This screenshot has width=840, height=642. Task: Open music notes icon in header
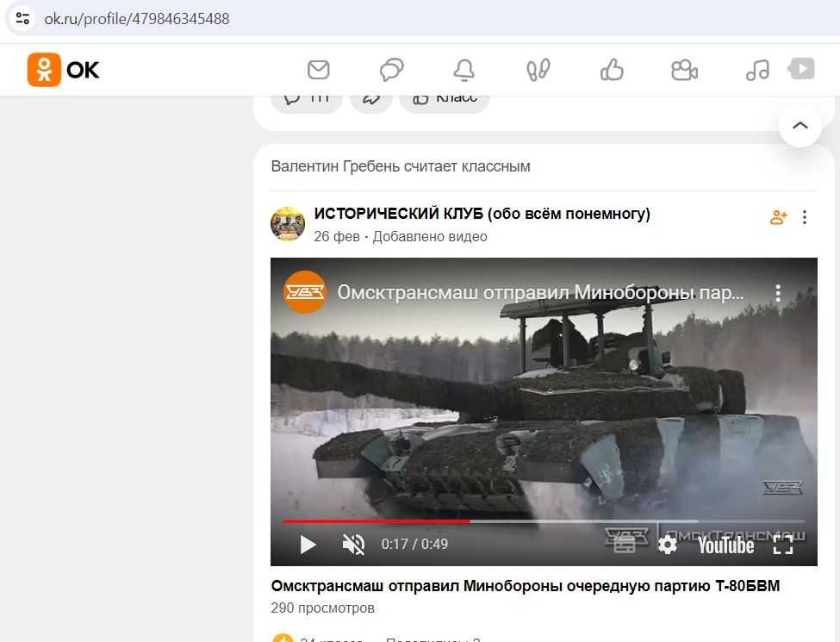(x=757, y=70)
